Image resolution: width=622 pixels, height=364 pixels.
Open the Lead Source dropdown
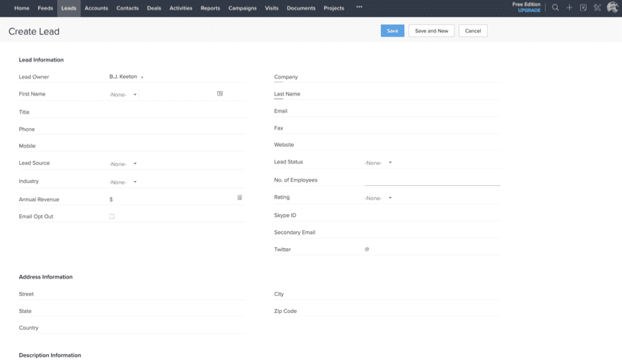[123, 164]
